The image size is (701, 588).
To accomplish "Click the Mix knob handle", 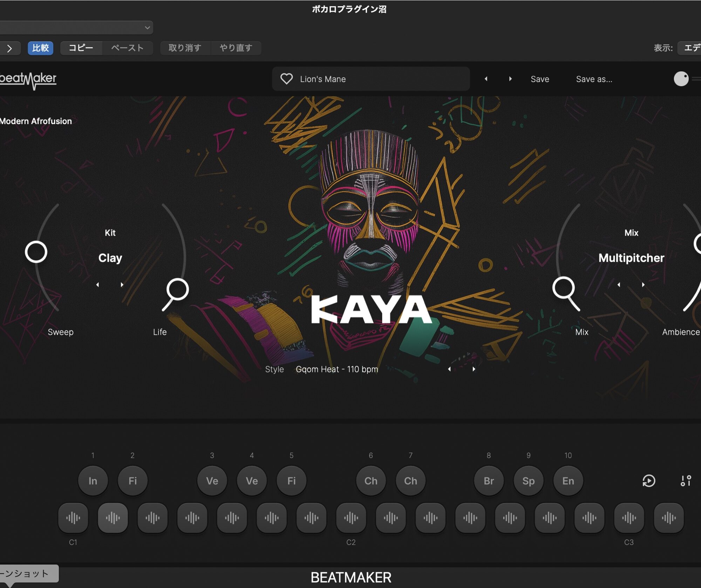I will [564, 288].
